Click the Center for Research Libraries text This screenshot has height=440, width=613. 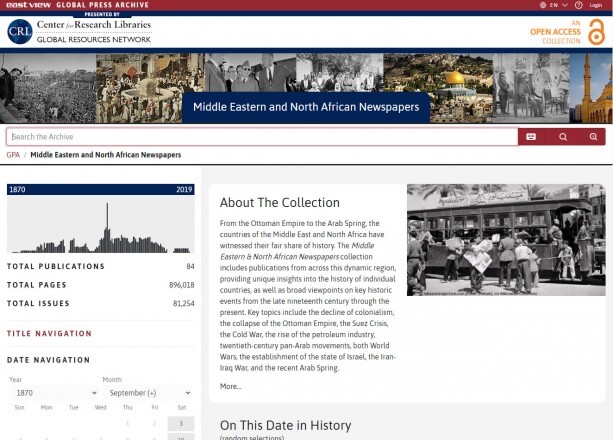pos(94,25)
